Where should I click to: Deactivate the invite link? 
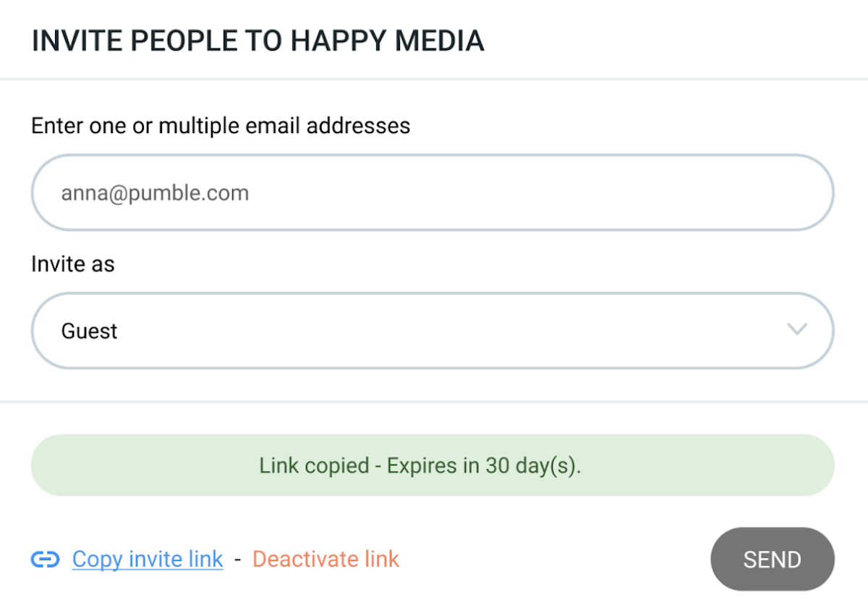coord(325,559)
